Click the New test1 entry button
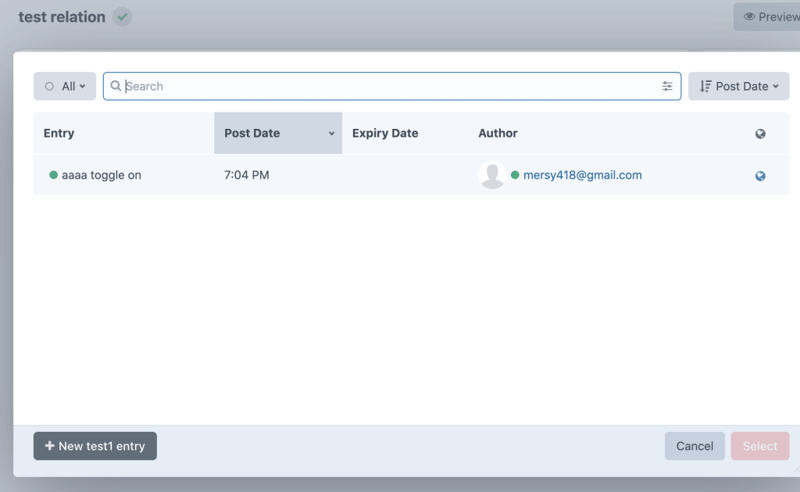The width and height of the screenshot is (800, 492). click(95, 446)
